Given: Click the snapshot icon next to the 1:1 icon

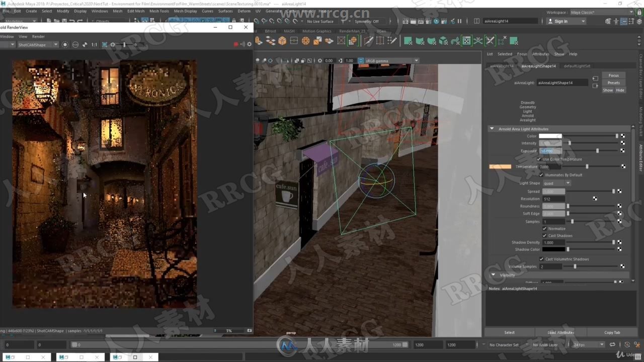Looking at the screenshot, I should tap(85, 44).
